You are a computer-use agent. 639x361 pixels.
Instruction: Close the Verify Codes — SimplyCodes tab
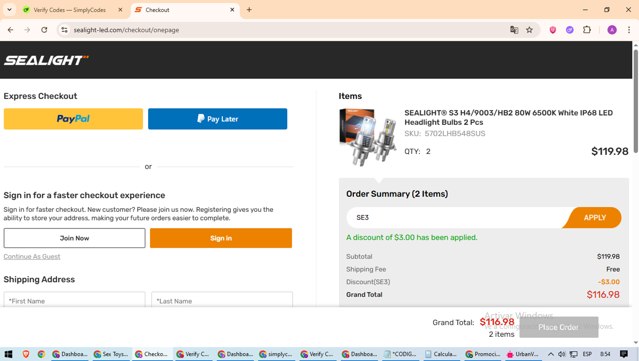[120, 10]
